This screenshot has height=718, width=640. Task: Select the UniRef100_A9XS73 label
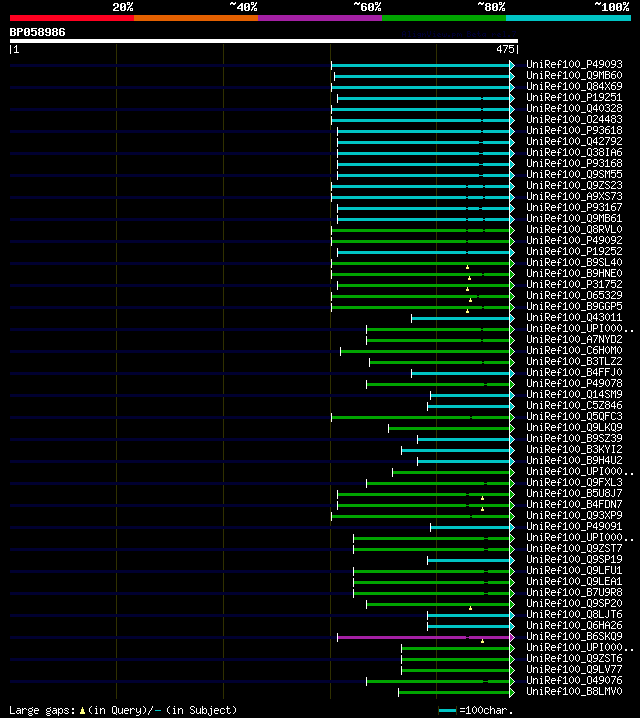coord(574,196)
